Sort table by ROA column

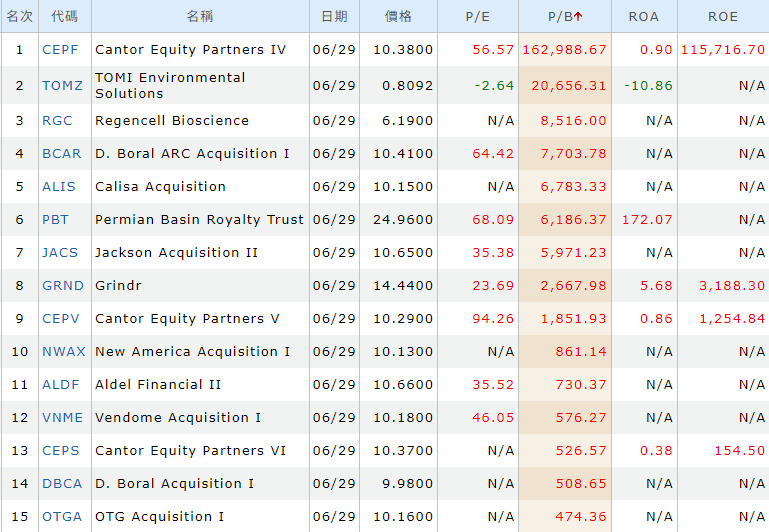point(643,17)
